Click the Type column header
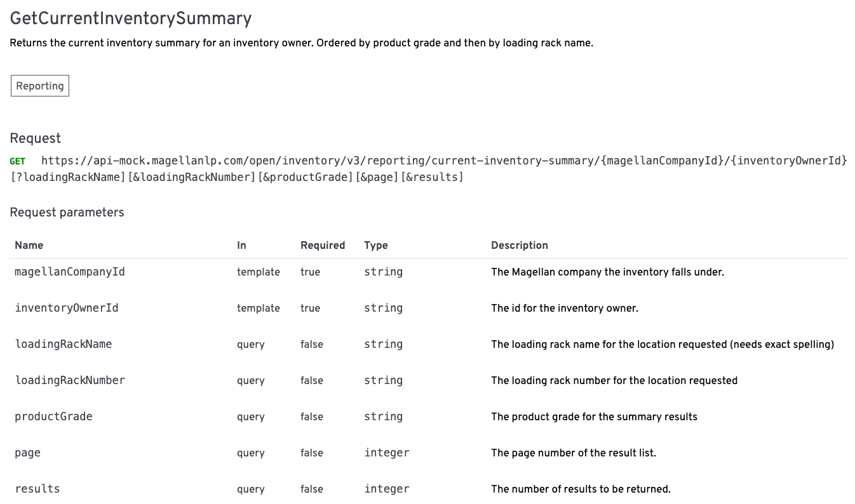This screenshot has height=504, width=855. tap(376, 246)
